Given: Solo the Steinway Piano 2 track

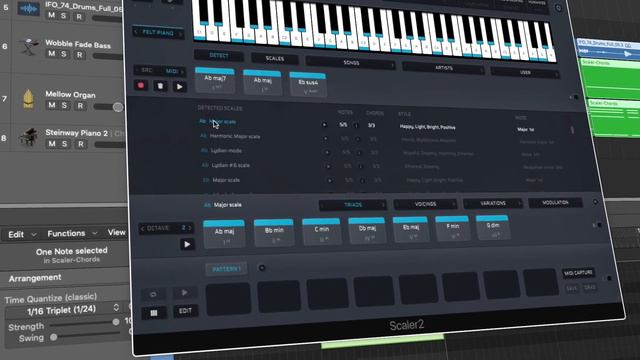Looking at the screenshot, I should [x=64, y=144].
